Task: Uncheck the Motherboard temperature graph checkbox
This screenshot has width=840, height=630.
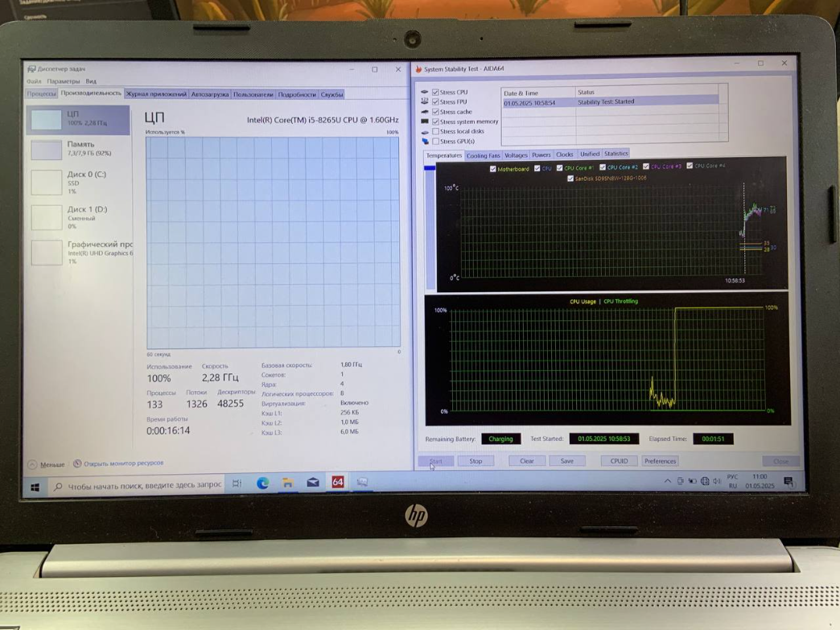Action: [493, 169]
